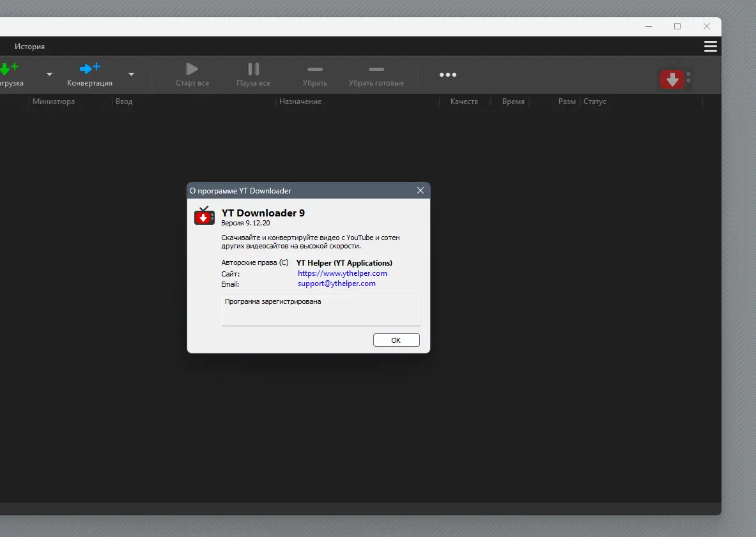Expand the Конвертация dropdown arrow
This screenshot has height=537, width=756.
131,74
